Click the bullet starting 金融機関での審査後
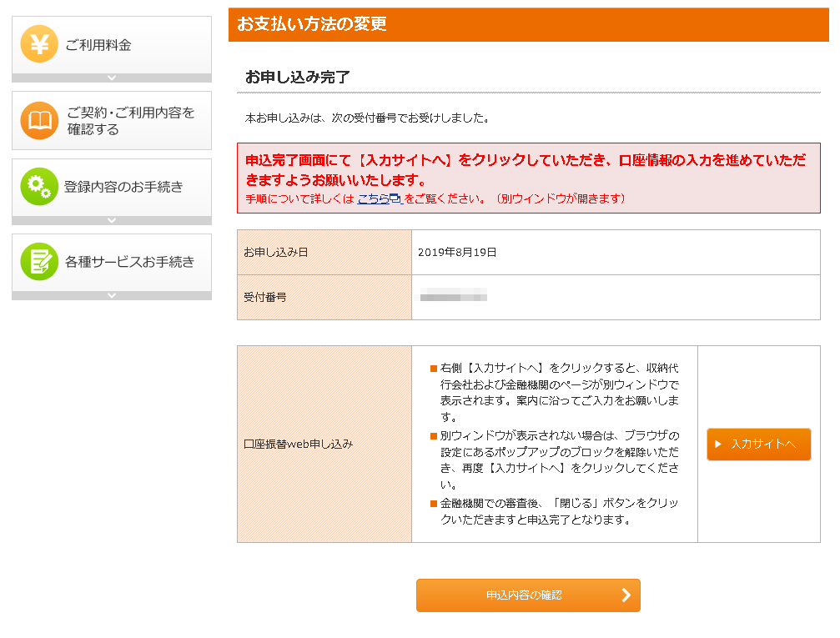Image resolution: width=840 pixels, height=638 pixels. [555, 511]
